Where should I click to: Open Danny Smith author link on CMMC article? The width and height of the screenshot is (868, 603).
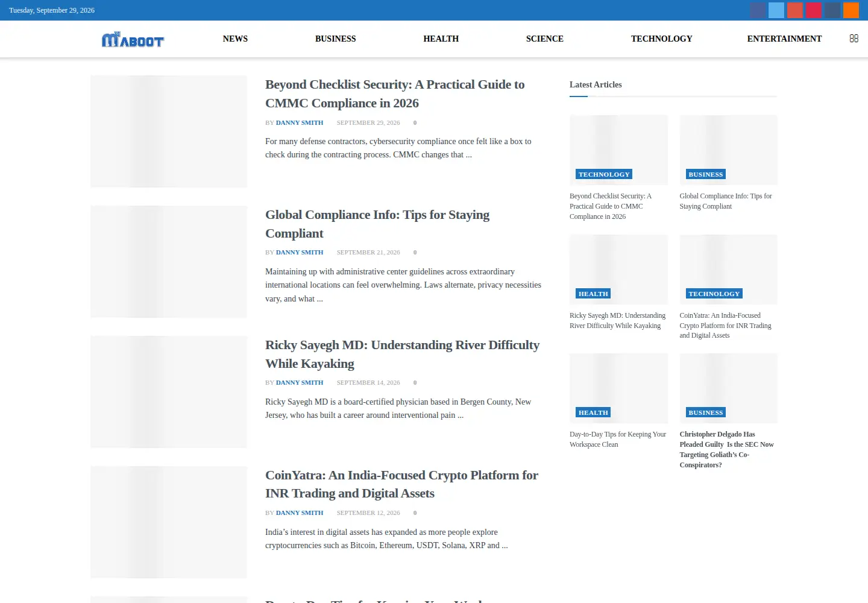pyautogui.click(x=300, y=122)
